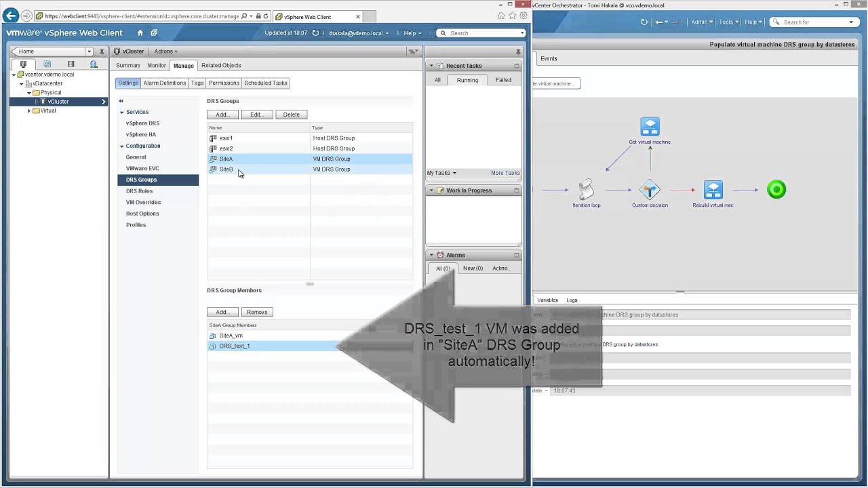Delete the selected DRS group

(x=291, y=115)
